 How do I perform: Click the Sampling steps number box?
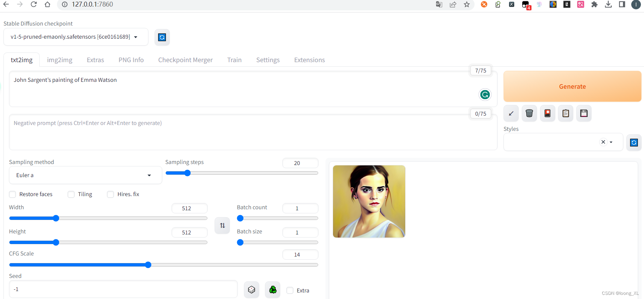300,163
